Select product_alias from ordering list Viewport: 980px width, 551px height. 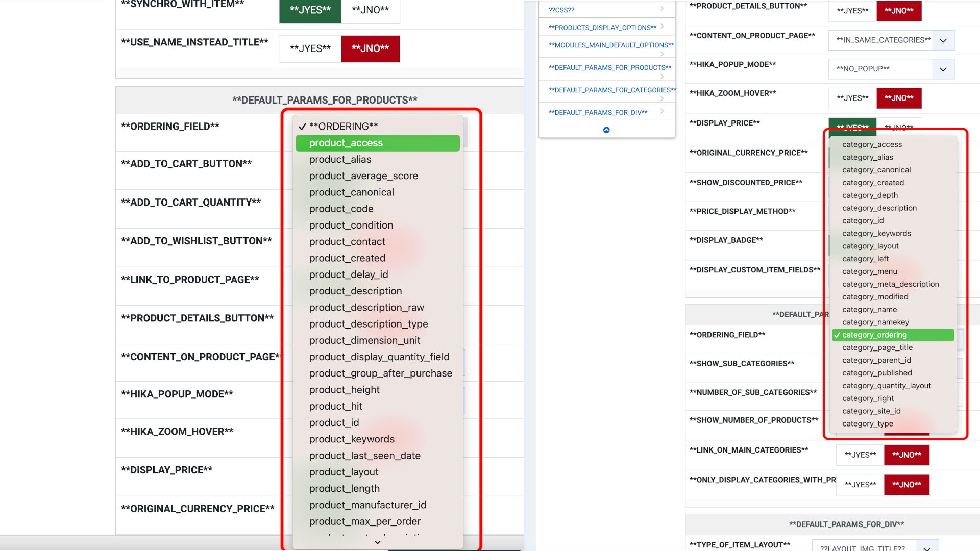(x=340, y=160)
